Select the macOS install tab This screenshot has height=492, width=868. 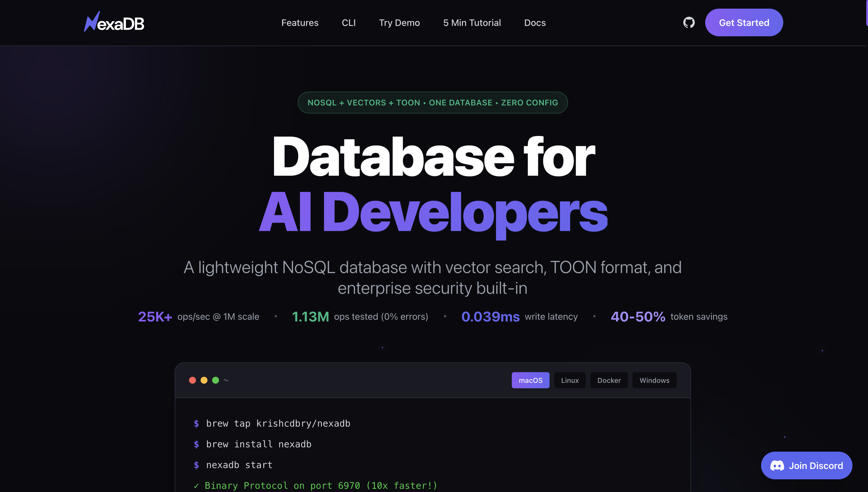coord(530,380)
